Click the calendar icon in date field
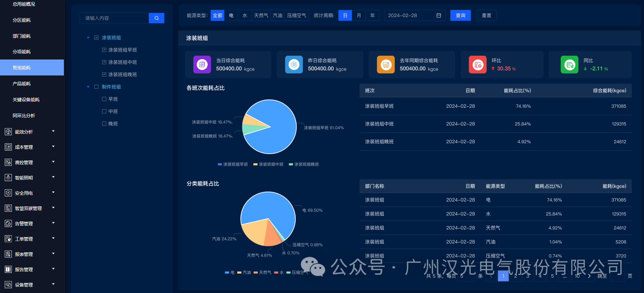This screenshot has width=644, height=293. (x=438, y=16)
